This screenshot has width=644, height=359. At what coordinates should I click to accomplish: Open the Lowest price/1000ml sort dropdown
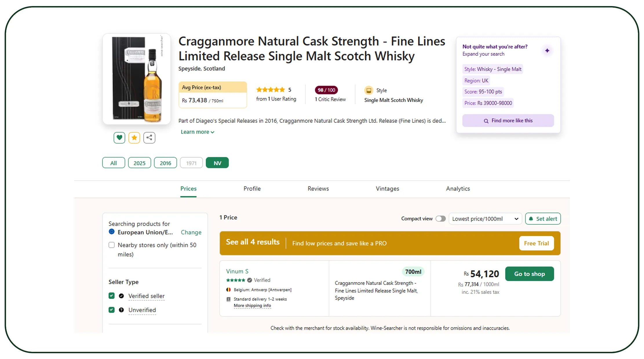485,219
